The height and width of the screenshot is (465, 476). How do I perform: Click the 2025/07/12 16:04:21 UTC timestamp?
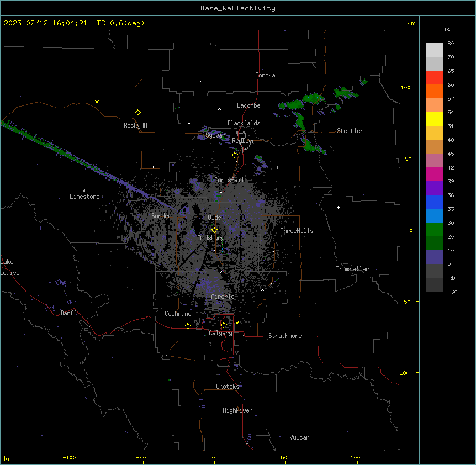point(54,23)
